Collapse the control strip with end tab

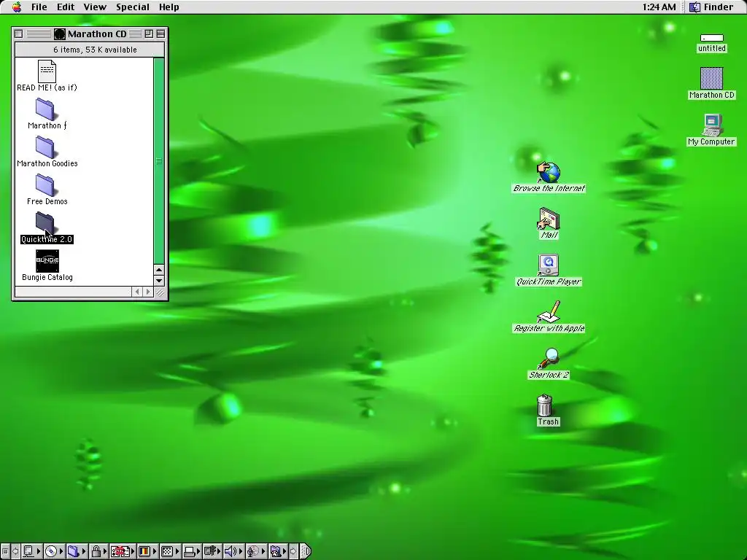[306, 551]
